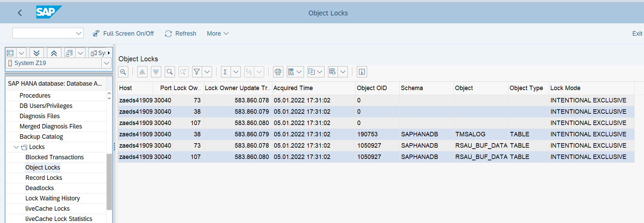Print the Object Locks list
The image size is (644, 223).
(278, 72)
